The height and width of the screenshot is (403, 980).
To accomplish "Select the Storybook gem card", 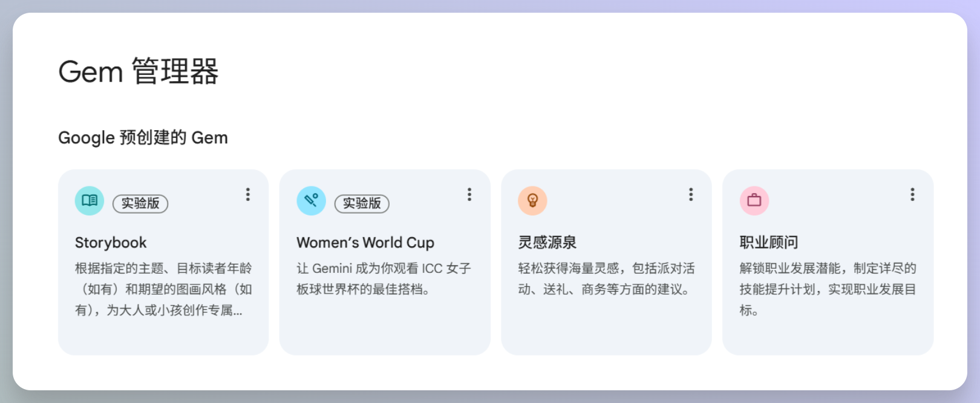I will tap(163, 263).
